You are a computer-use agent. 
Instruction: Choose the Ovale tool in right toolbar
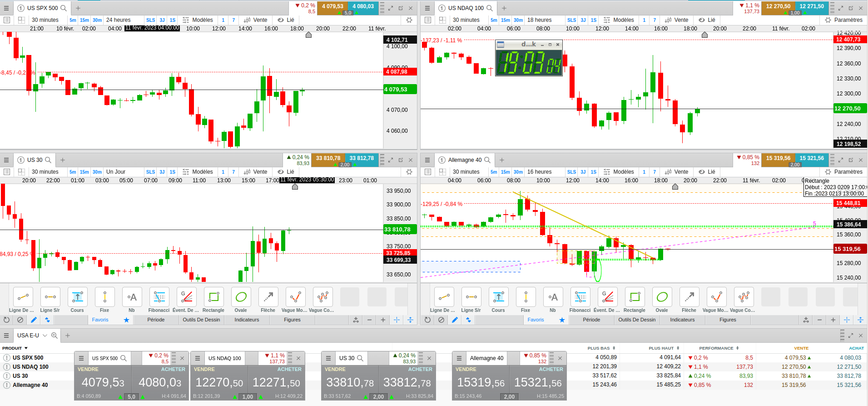pos(662,297)
